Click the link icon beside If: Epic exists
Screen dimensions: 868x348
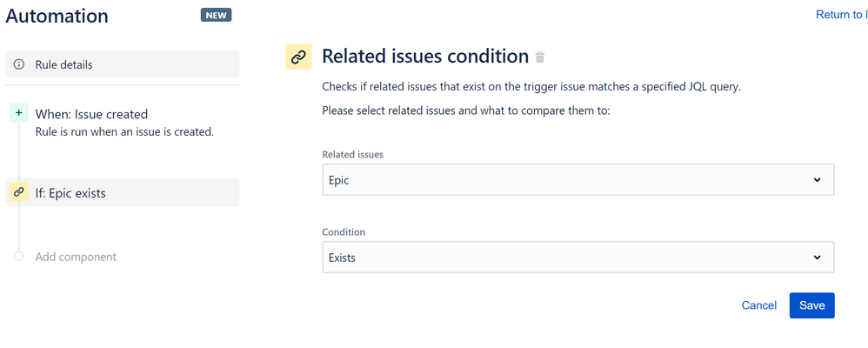tap(19, 192)
